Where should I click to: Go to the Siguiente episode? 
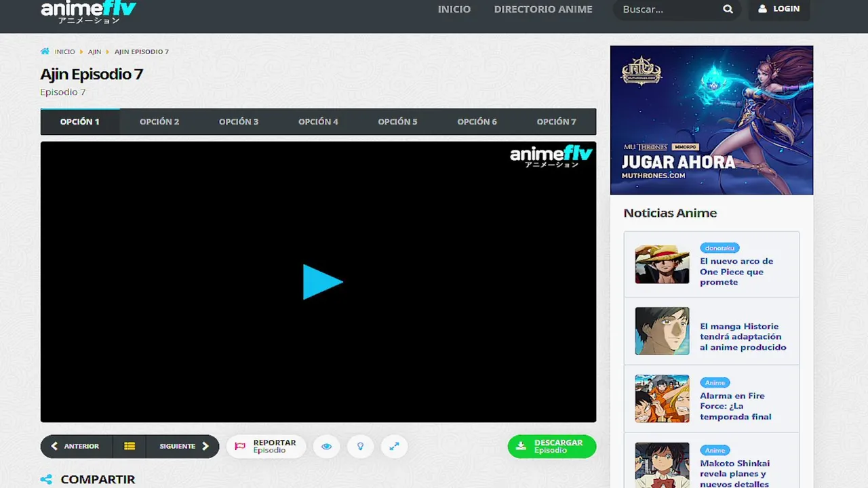183,447
